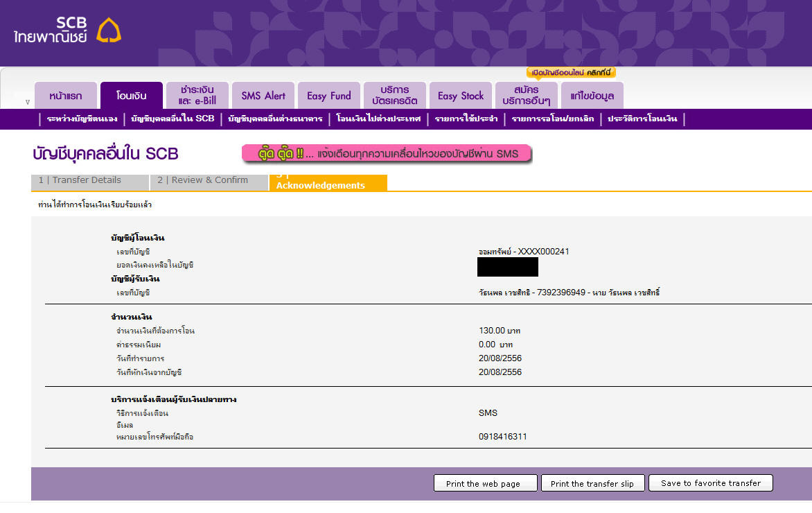The image size is (812, 513).
Task: Click the SCB logo icon
Action: coord(109,30)
